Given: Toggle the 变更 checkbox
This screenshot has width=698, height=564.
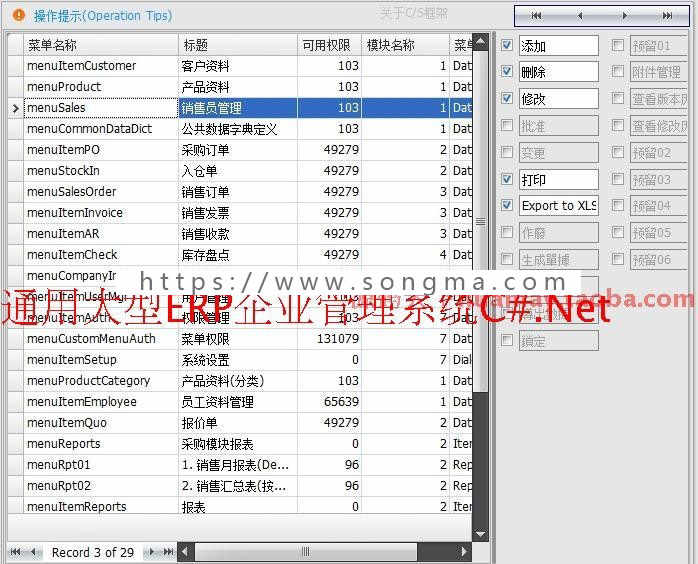Looking at the screenshot, I should (x=507, y=152).
